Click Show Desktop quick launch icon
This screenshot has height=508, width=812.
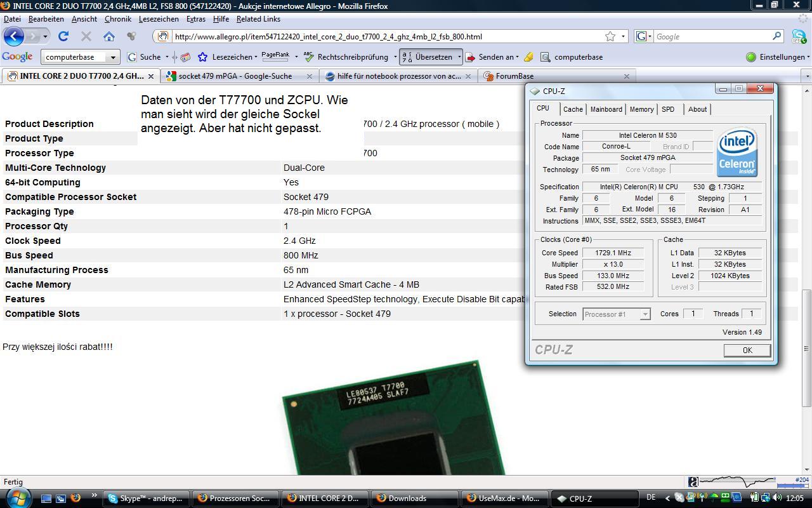click(x=46, y=498)
